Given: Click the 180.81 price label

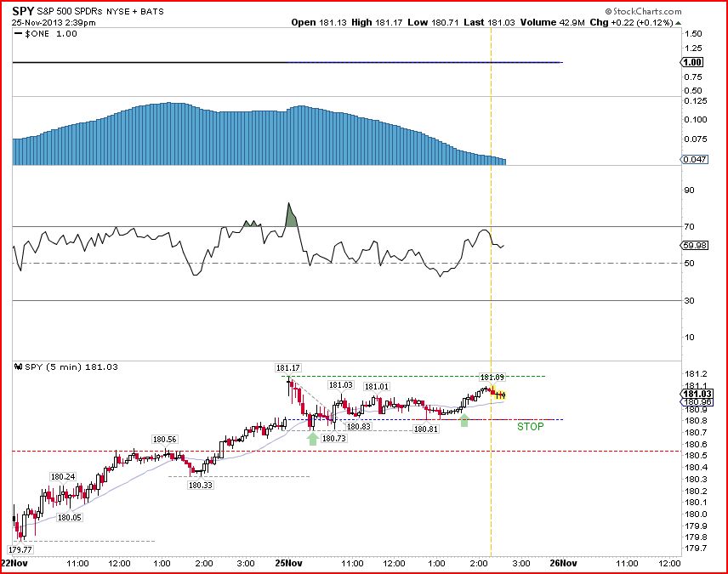Looking at the screenshot, I should pyautogui.click(x=426, y=429).
